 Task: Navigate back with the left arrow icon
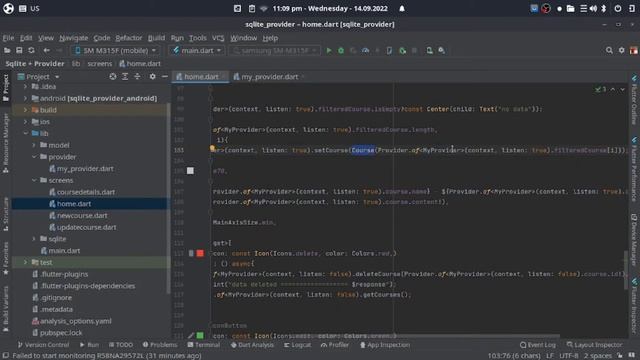tap(47, 51)
